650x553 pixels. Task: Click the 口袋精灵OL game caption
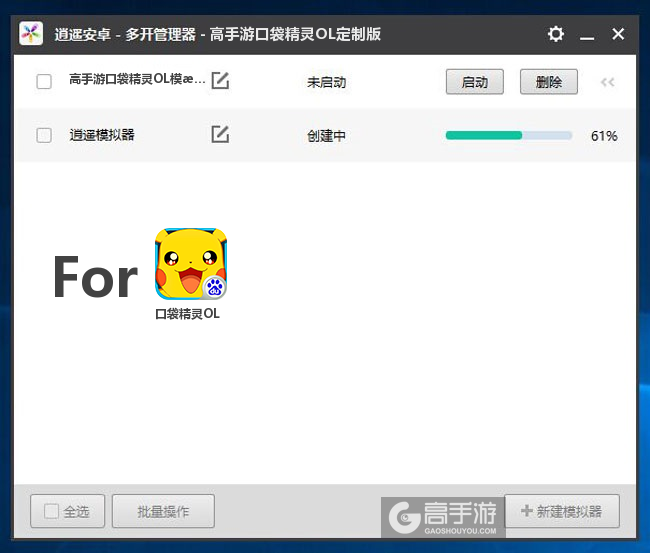[187, 314]
